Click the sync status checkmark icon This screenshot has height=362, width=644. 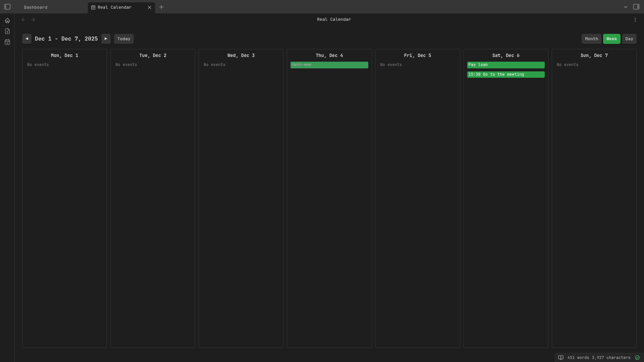[637, 358]
